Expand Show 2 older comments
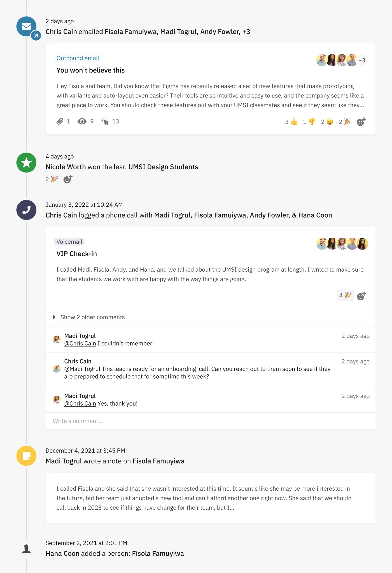Screen dimensions: 392x573 click(89, 317)
